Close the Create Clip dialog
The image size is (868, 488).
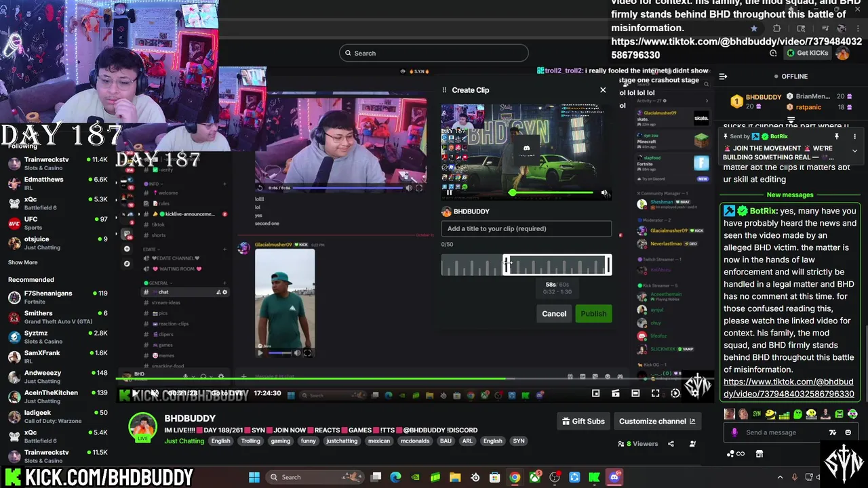click(603, 89)
